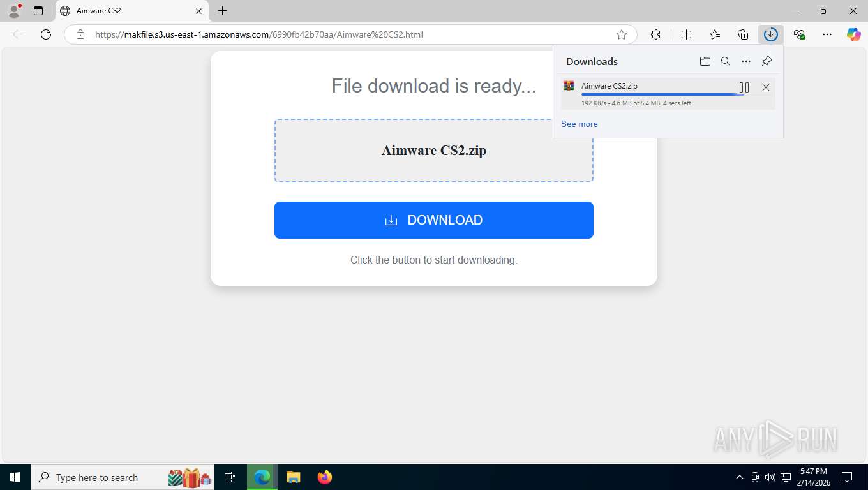Click the browser back arrow
This screenshot has width=868, height=490.
pos(18,34)
